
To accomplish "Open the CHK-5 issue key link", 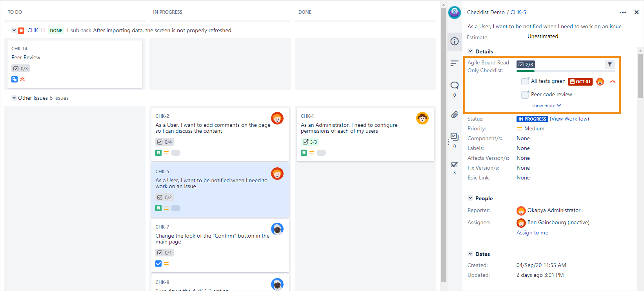I will click(x=518, y=12).
